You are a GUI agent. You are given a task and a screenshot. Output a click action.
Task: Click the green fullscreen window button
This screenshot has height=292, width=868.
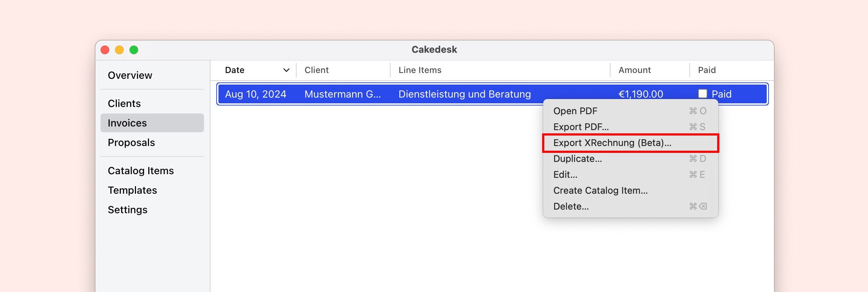pos(134,50)
